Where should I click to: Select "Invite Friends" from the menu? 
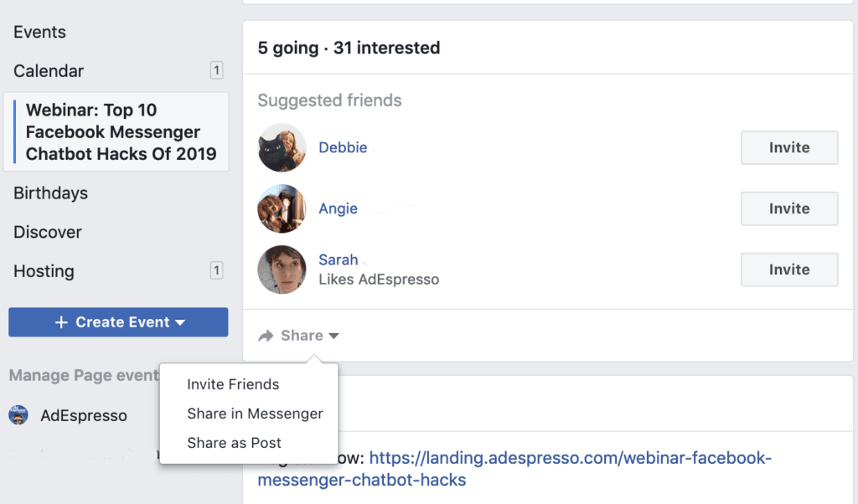pyautogui.click(x=232, y=384)
